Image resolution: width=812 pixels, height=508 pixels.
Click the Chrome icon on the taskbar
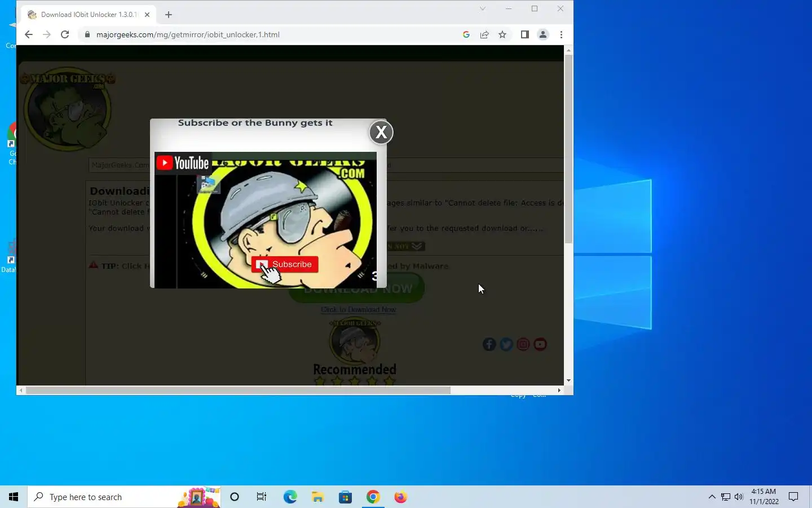[373, 497]
